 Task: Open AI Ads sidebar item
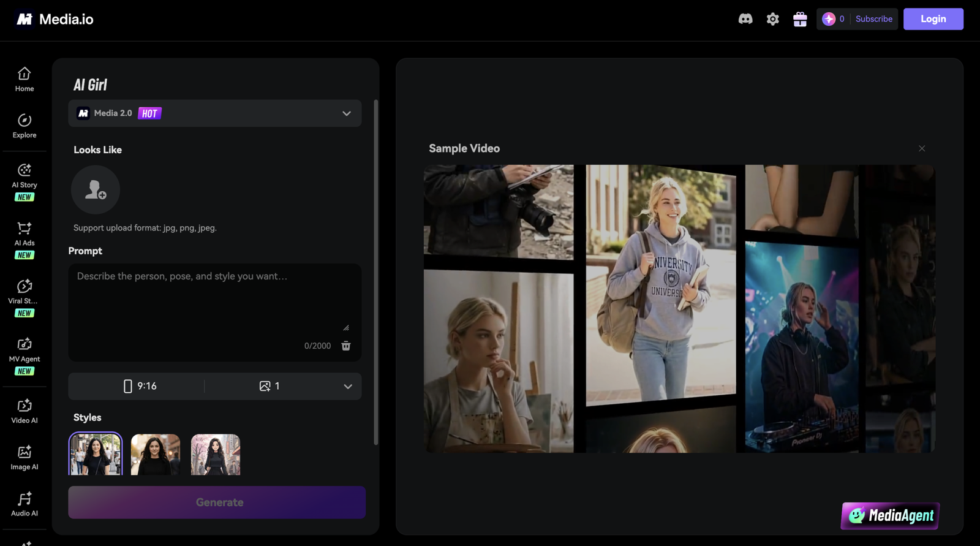pyautogui.click(x=24, y=240)
